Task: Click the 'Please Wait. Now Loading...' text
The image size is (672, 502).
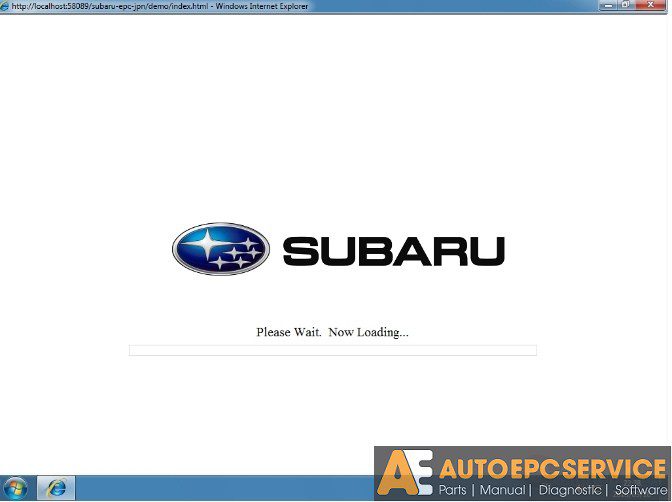Action: (333, 332)
